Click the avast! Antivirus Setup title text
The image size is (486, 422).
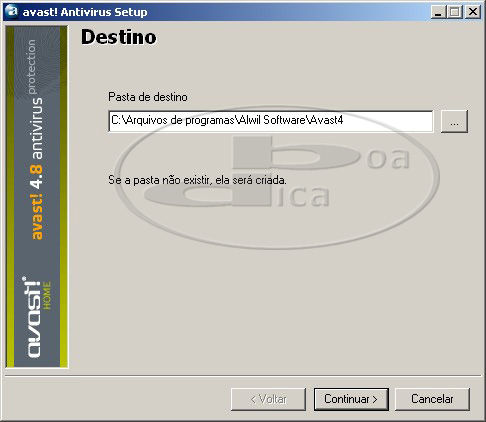click(x=85, y=12)
